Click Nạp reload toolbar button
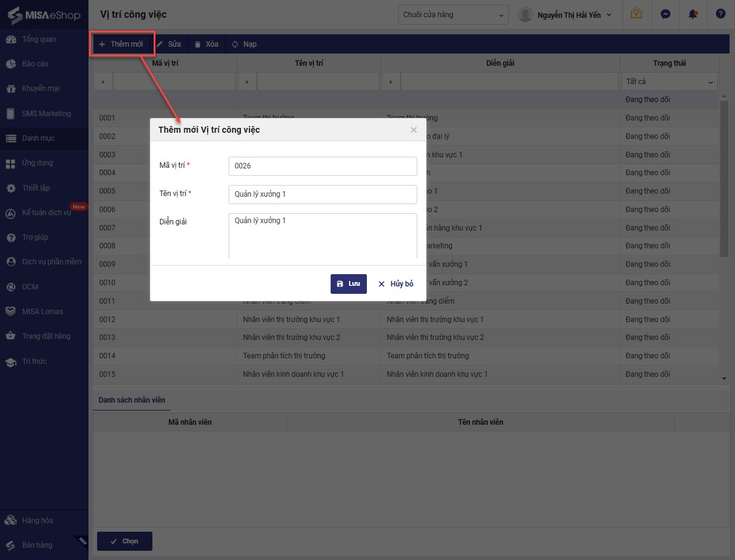Viewport: 735px width, 560px height. 244,44
